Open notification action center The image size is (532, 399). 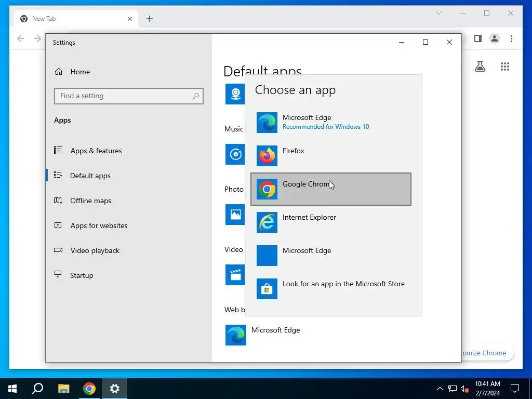(515, 389)
